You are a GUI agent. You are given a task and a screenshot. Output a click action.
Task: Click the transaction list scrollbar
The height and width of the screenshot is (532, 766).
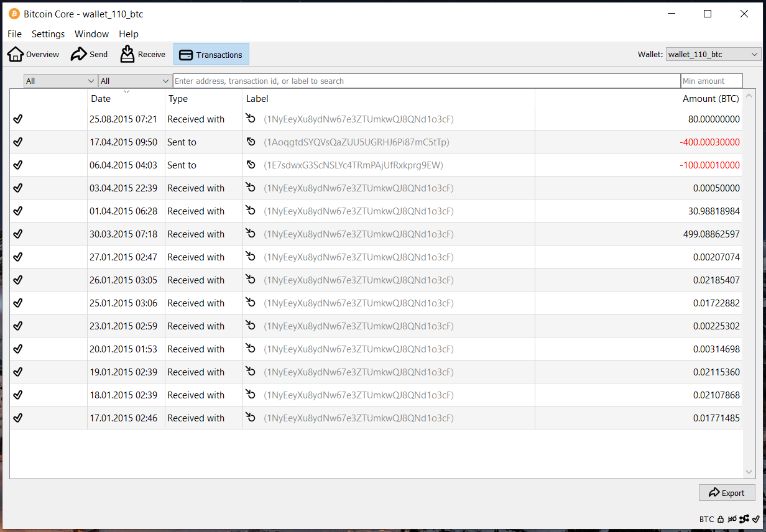point(749,284)
